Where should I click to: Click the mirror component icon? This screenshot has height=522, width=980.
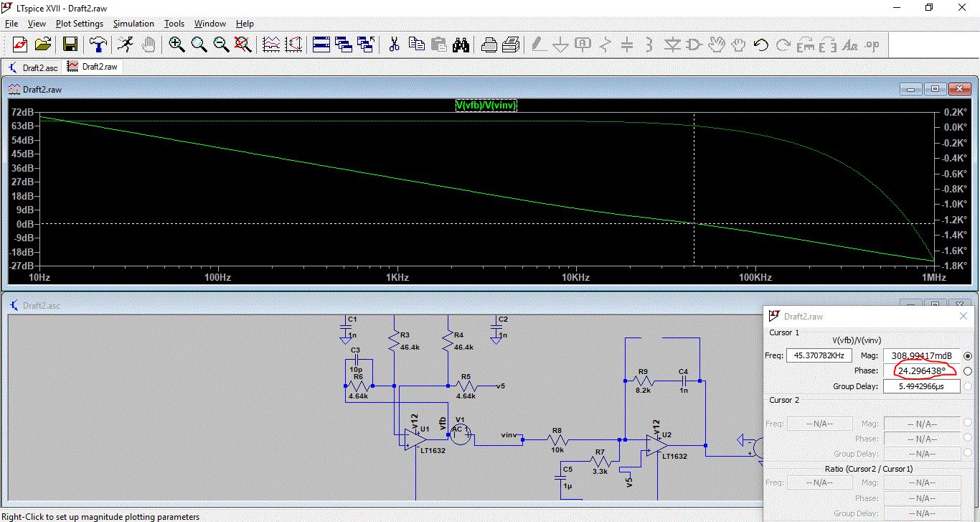tap(827, 45)
